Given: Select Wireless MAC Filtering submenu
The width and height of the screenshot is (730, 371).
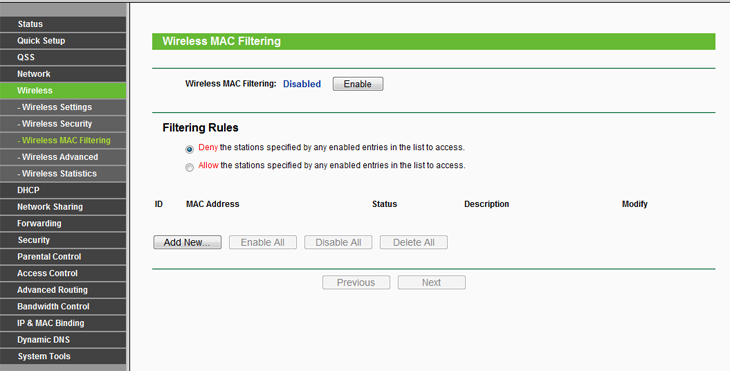Looking at the screenshot, I should pos(63,140).
